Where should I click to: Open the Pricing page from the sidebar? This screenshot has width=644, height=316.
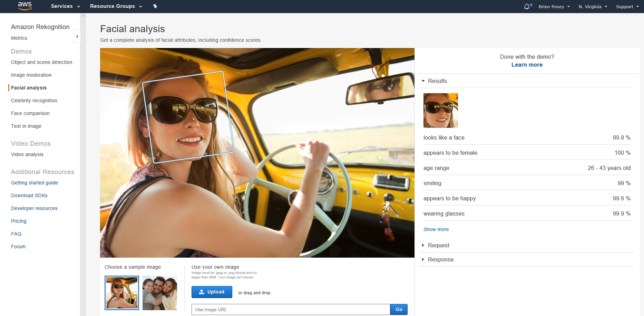click(x=19, y=221)
